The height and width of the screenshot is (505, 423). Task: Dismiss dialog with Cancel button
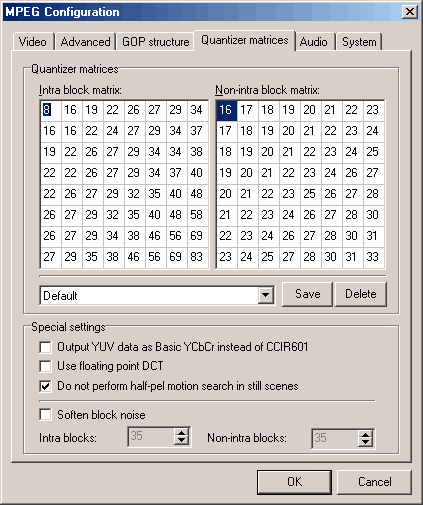(x=375, y=482)
